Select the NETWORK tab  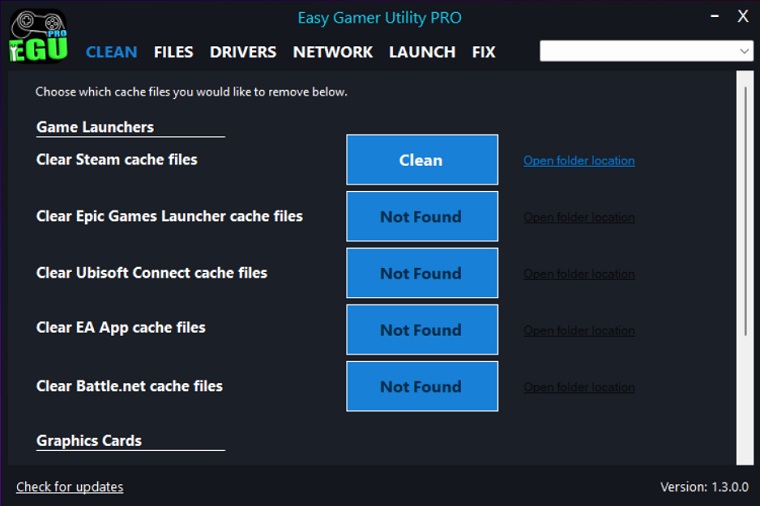[333, 52]
